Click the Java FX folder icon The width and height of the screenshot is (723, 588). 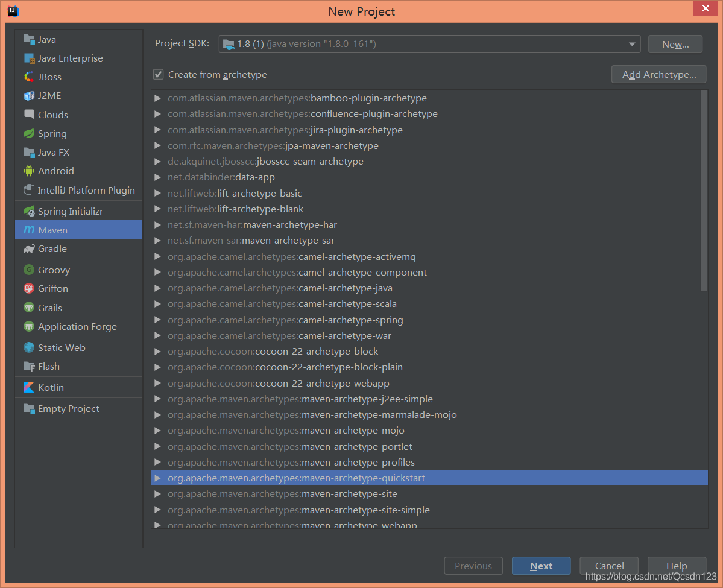click(29, 152)
